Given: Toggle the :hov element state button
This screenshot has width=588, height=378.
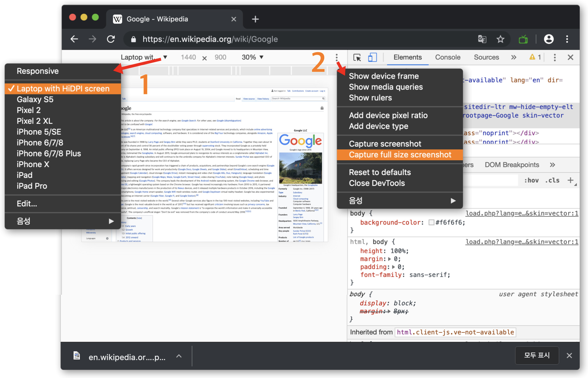Looking at the screenshot, I should pyautogui.click(x=531, y=180).
